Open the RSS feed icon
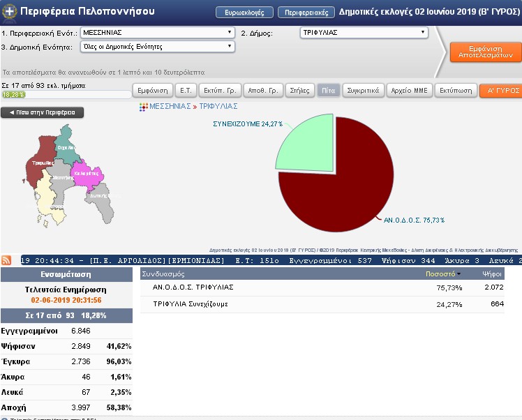Image resolution: width=522 pixels, height=420 pixels. click(6, 260)
